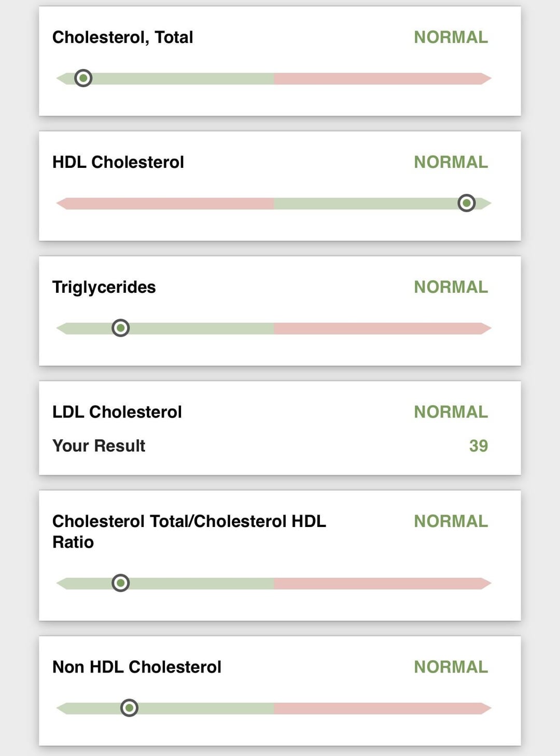560x756 pixels.
Task: Click the Triglycerides result marker
Action: tap(120, 328)
